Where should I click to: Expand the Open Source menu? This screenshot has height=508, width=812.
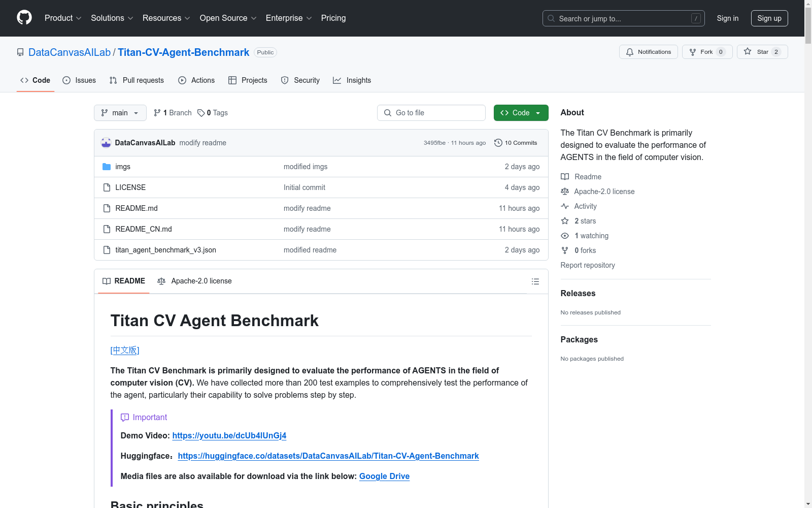point(228,18)
